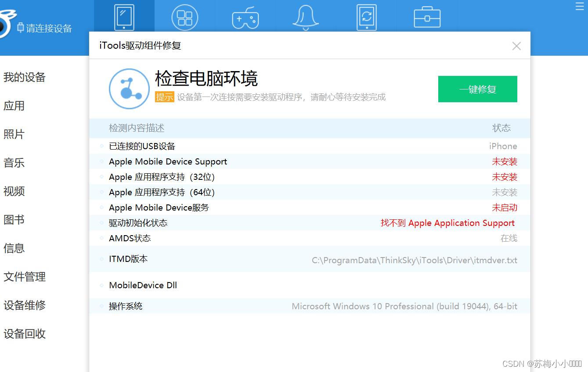588x372 pixels.
Task: Open the apps grid icon in top bar
Action: click(x=184, y=18)
